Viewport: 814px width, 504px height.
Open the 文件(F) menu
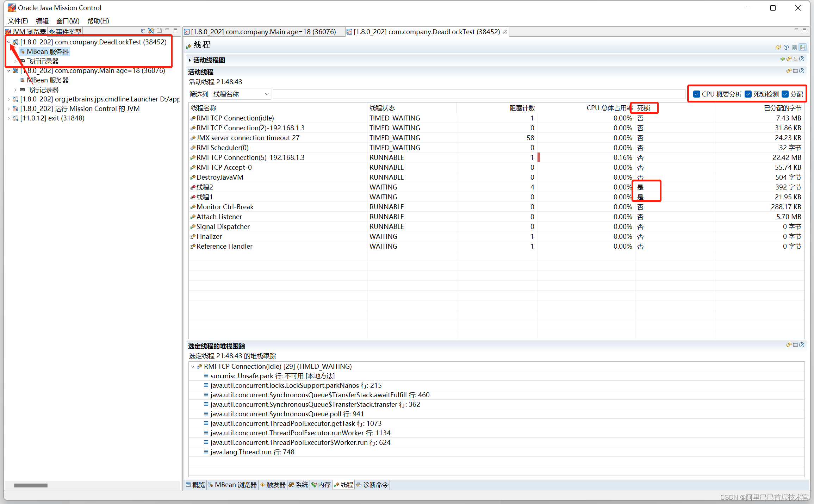click(18, 21)
